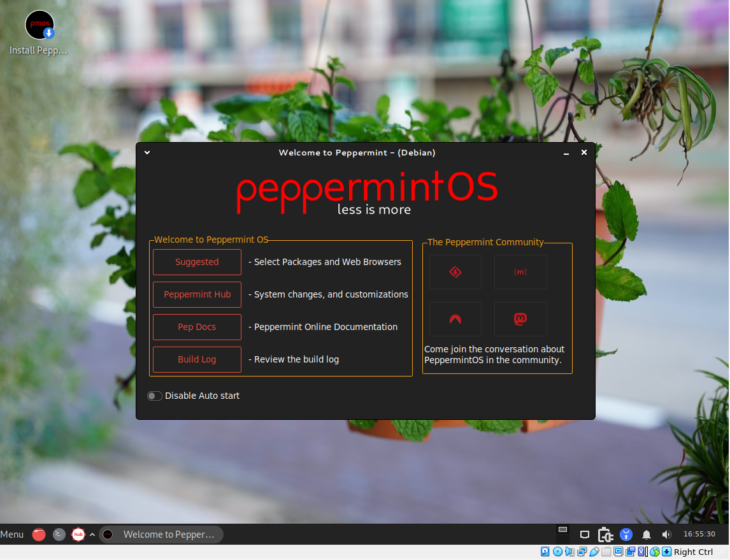730x560 pixels.
Task: Launch the red file manager in taskbar
Action: click(39, 535)
